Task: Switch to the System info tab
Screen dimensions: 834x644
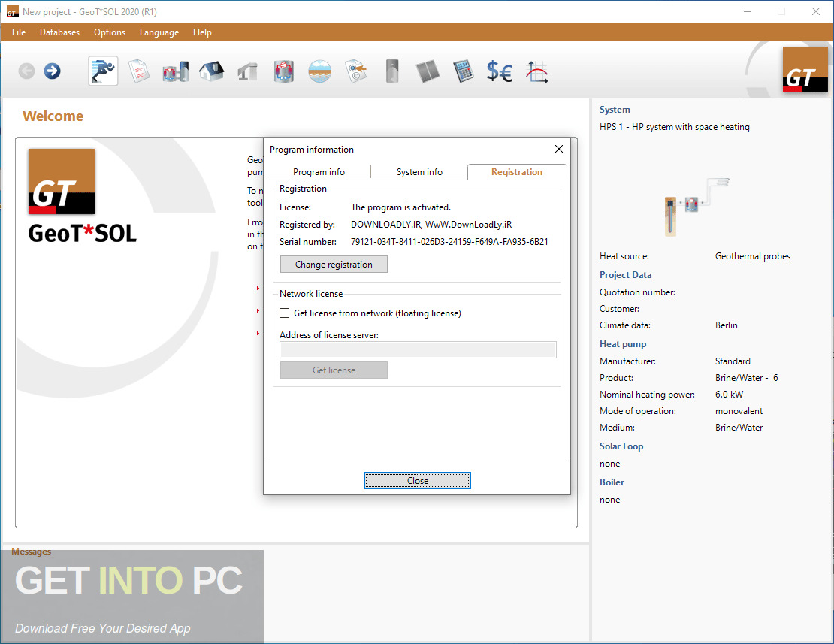Action: (419, 172)
